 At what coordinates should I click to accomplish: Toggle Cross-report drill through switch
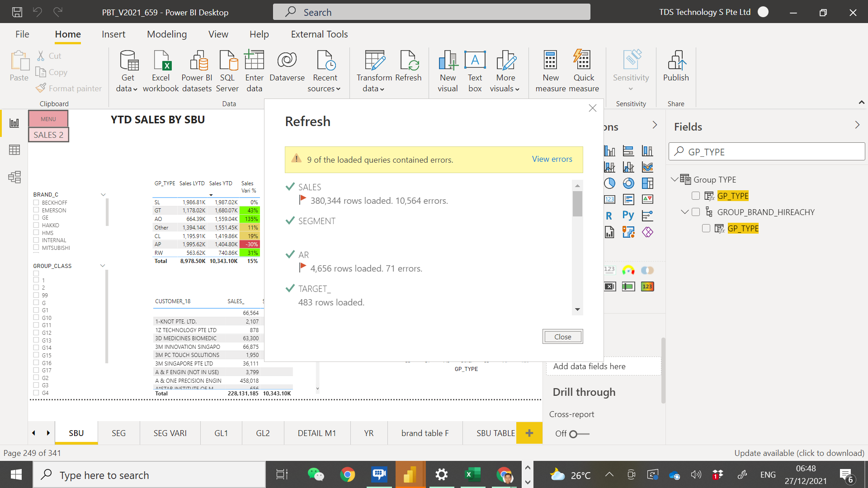coord(579,434)
